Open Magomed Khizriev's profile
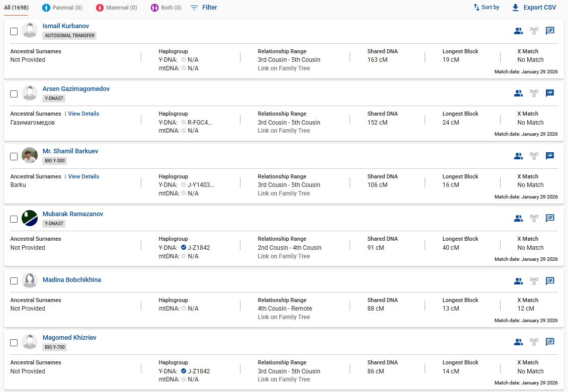 tap(69, 338)
